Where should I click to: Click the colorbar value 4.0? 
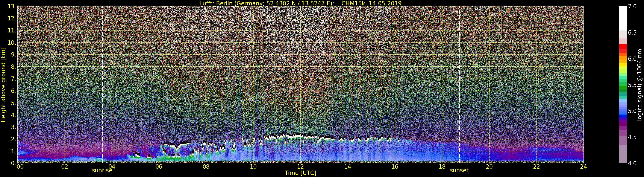pos(632,163)
